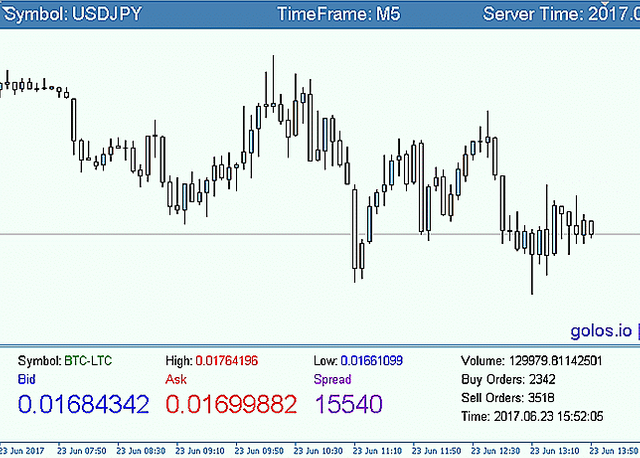
Task: Click the '23 Jun 09:50' time axis label
Action: tap(259, 451)
